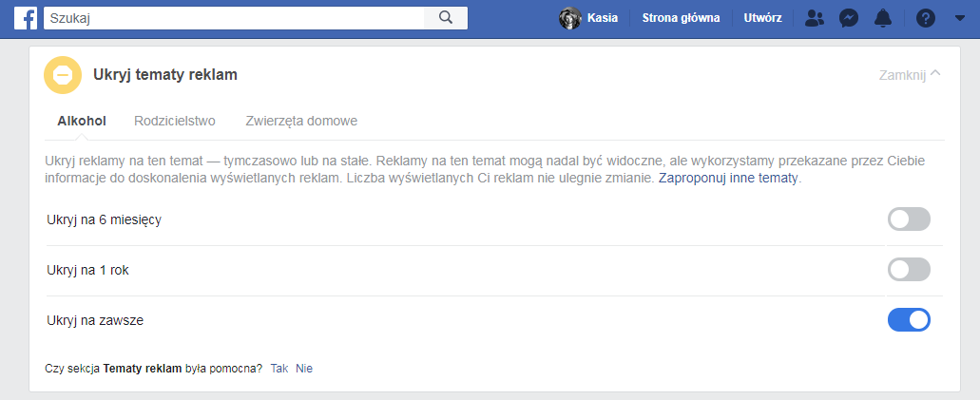This screenshot has height=400, width=980.
Task: Open the Messenger icon
Action: (848, 18)
